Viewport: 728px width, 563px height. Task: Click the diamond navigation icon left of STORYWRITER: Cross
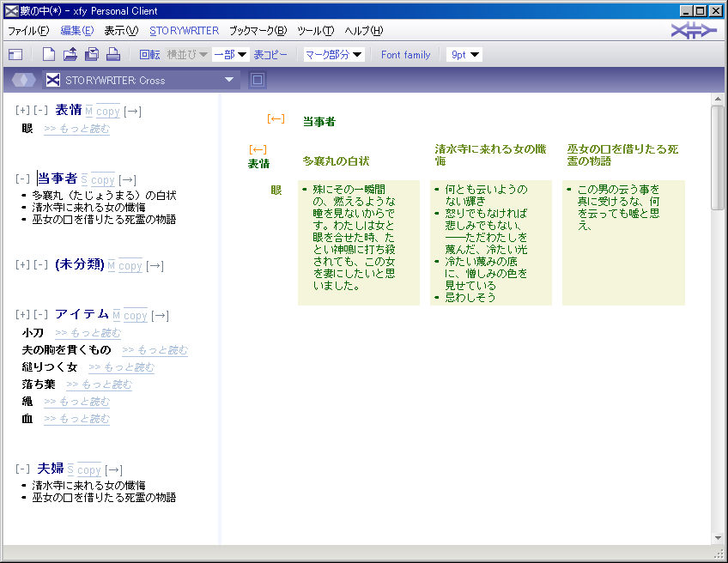[x=24, y=80]
